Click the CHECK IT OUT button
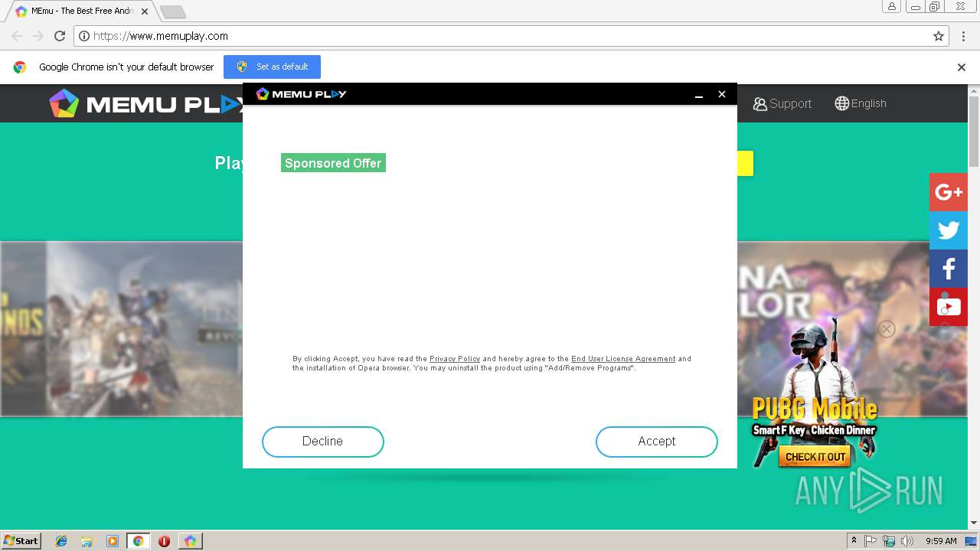Screen dimensions: 980x551 tap(815, 457)
